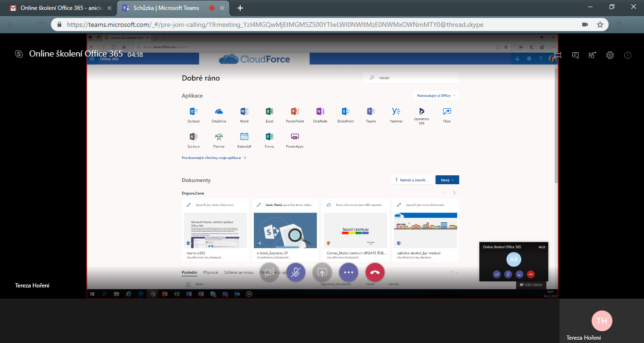Screen dimensions: 644x343
Task: Launch Excel from Aplikace list
Action: click(x=269, y=115)
